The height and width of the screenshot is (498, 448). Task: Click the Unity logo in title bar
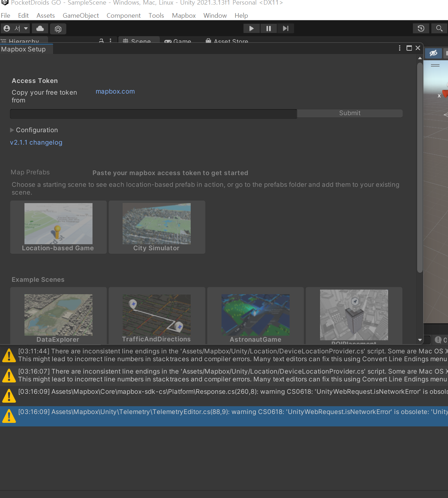pyautogui.click(x=5, y=3)
